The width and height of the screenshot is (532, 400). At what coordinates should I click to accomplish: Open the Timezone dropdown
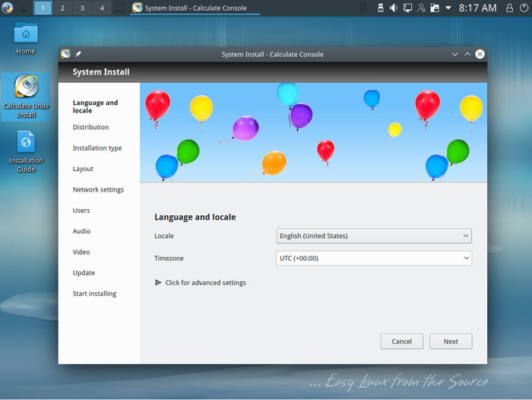pos(374,259)
